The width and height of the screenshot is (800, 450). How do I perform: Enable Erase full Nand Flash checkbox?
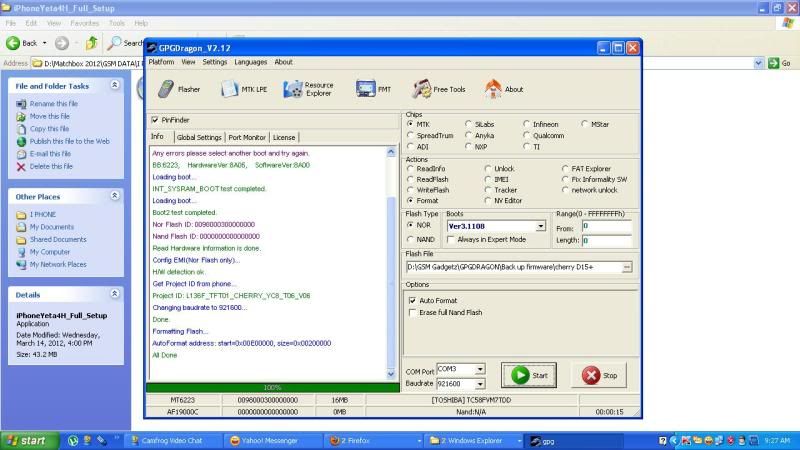tap(412, 312)
